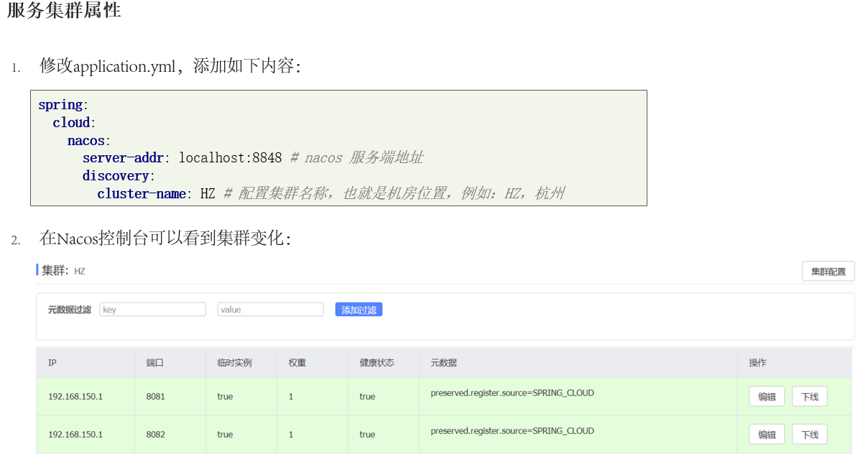This screenshot has height=462, width=868.
Task: Focus the value filter input field
Action: [x=271, y=310]
